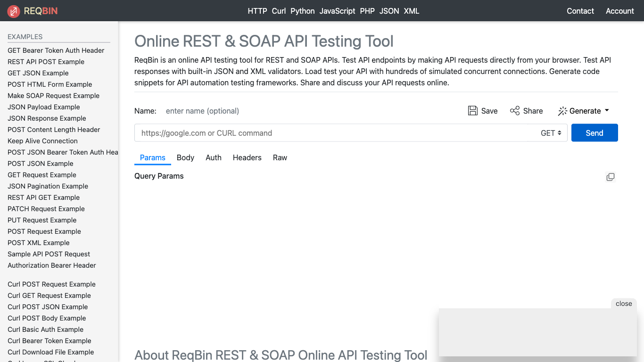The width and height of the screenshot is (644, 362).
Task: Open POST HTML Form Example
Action: (x=50, y=84)
